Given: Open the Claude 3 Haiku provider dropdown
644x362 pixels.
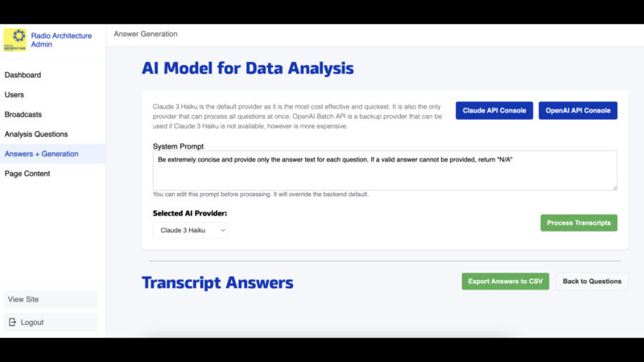Looking at the screenshot, I should click(190, 230).
